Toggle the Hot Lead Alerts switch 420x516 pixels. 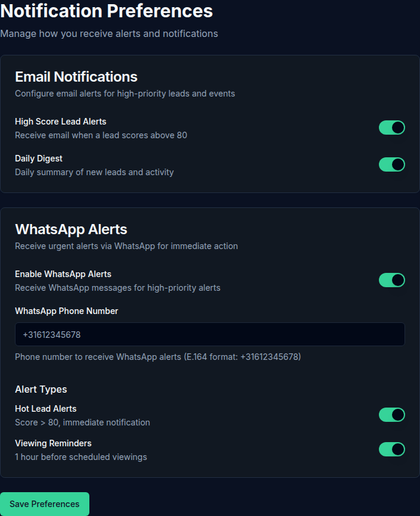coord(391,415)
